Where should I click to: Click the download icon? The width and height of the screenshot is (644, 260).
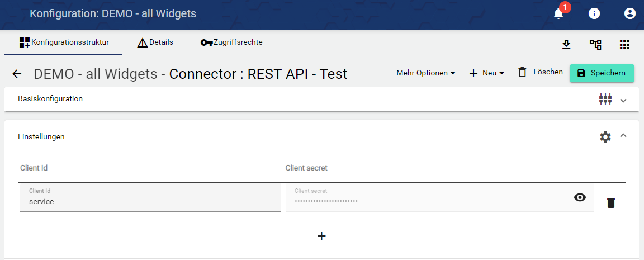click(x=566, y=45)
